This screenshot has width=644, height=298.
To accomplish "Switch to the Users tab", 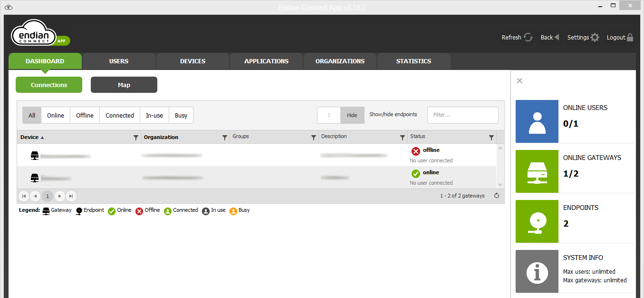I will tap(119, 61).
